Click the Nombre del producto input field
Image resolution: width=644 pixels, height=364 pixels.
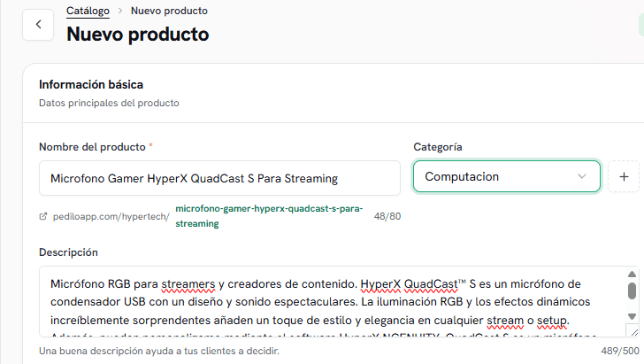point(219,178)
